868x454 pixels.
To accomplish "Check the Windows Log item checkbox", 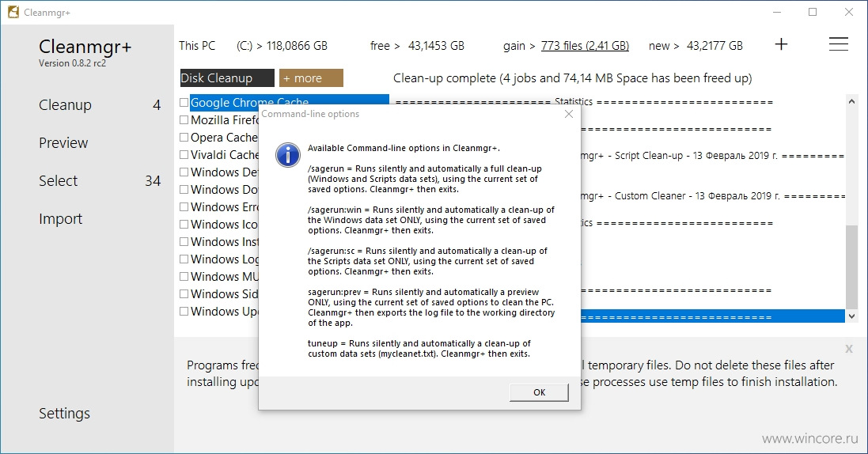I will click(x=184, y=259).
